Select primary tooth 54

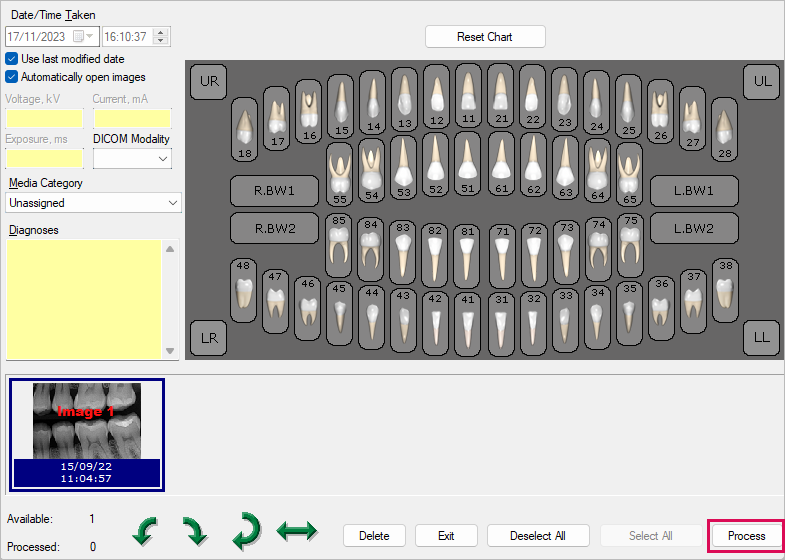pos(371,171)
